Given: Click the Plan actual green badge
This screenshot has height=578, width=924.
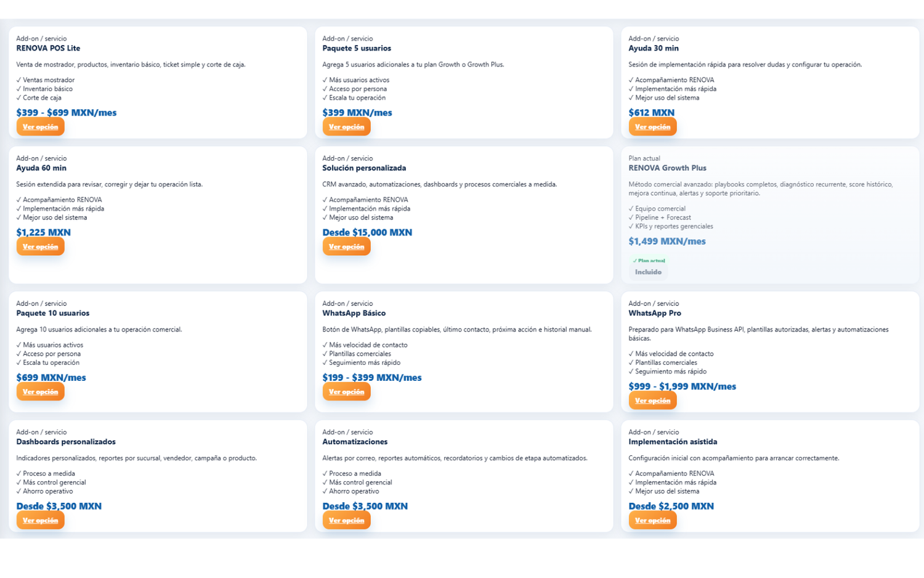Looking at the screenshot, I should click(649, 261).
